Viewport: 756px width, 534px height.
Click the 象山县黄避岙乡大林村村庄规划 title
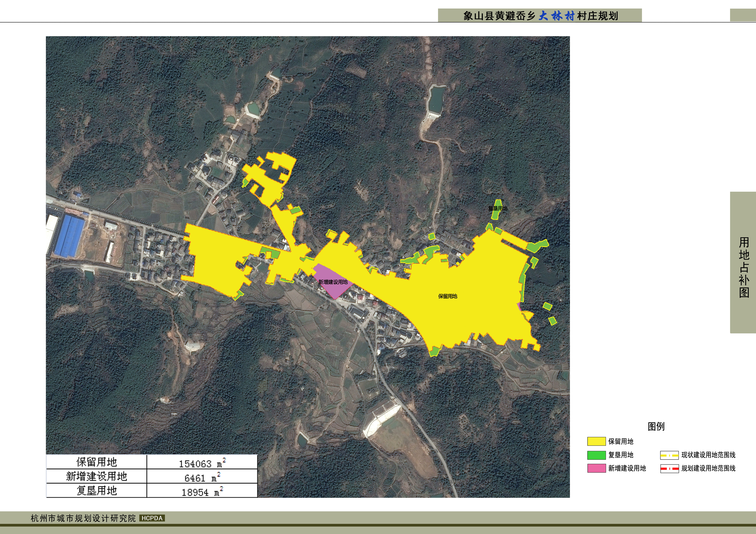(x=540, y=16)
